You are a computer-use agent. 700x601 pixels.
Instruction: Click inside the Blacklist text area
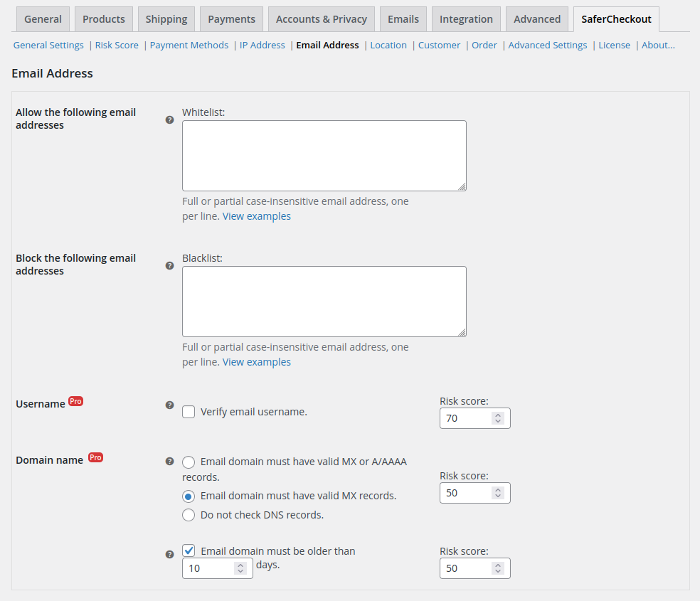(x=324, y=302)
